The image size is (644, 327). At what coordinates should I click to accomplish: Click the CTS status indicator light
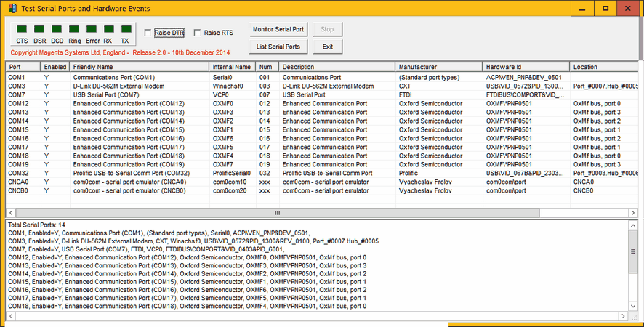tap(23, 30)
